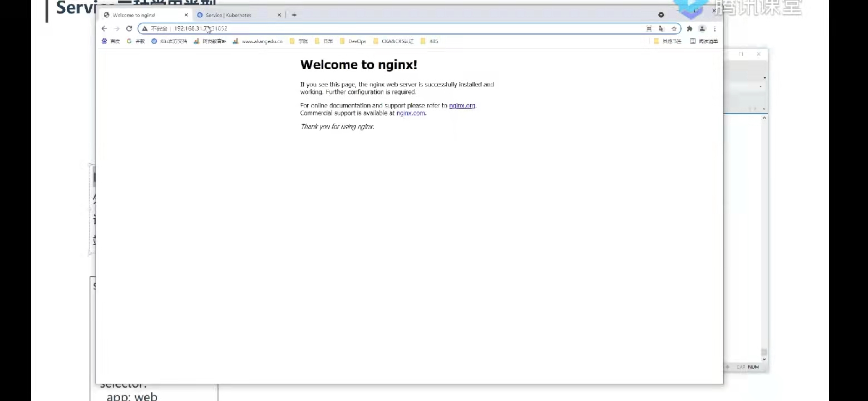Click the NUM indicator in background window status bar
Viewport: 868px width, 401px height.
(x=753, y=367)
